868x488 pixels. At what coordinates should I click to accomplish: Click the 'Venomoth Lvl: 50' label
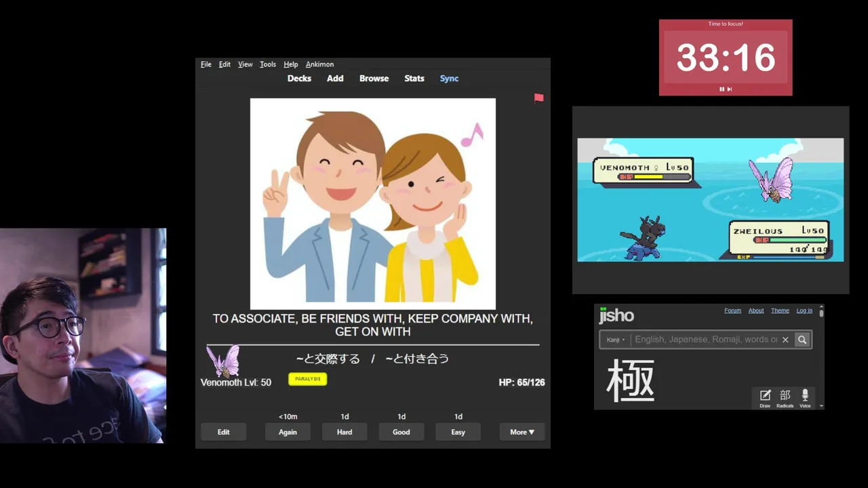coord(236,382)
